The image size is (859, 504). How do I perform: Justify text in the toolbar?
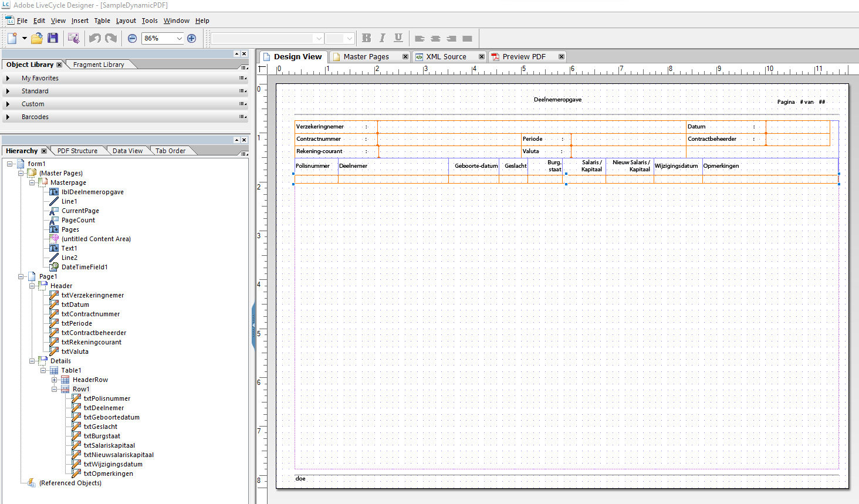[x=467, y=38]
